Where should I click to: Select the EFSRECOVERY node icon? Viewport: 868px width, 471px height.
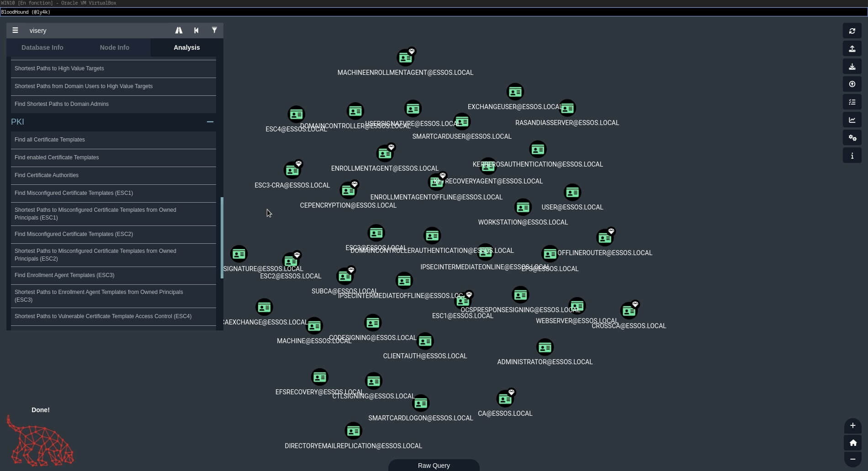pos(320,377)
